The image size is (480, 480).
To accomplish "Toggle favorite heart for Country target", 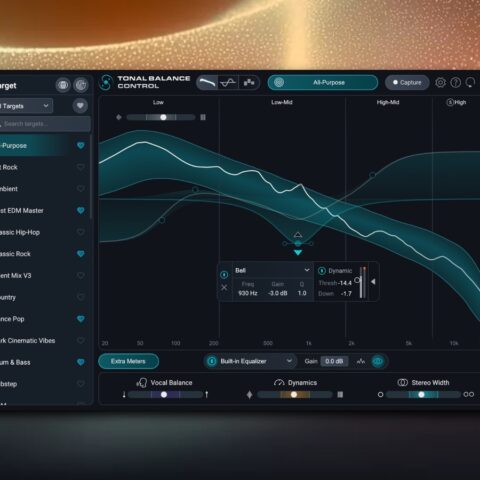I will pyautogui.click(x=81, y=297).
